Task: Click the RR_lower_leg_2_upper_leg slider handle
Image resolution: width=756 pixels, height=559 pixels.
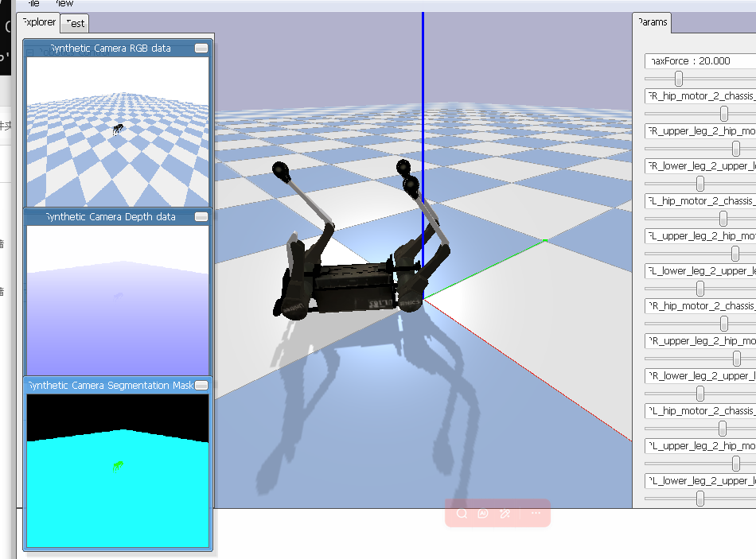Action: tap(700, 394)
